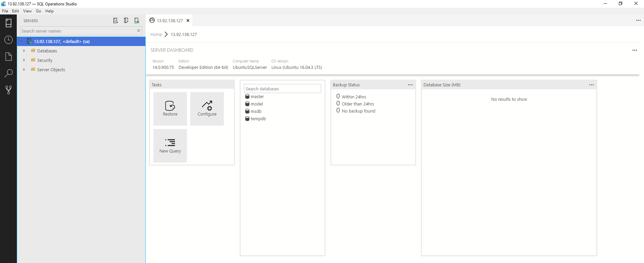Open the Go menu
Screen dimensions: 644x263
coord(39,11)
